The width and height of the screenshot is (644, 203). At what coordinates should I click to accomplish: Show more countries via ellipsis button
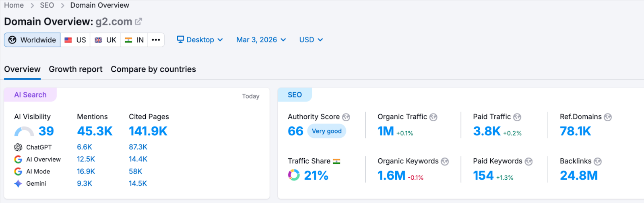pyautogui.click(x=156, y=40)
